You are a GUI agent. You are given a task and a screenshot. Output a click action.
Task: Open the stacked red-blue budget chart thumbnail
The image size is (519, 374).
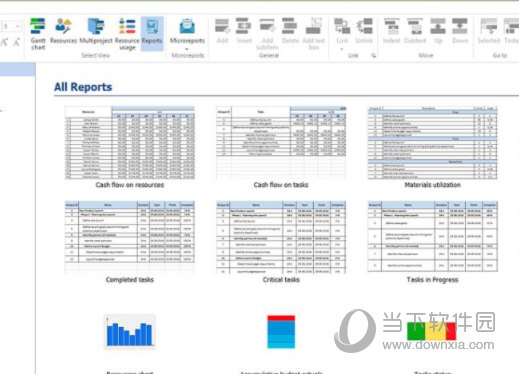click(281, 332)
